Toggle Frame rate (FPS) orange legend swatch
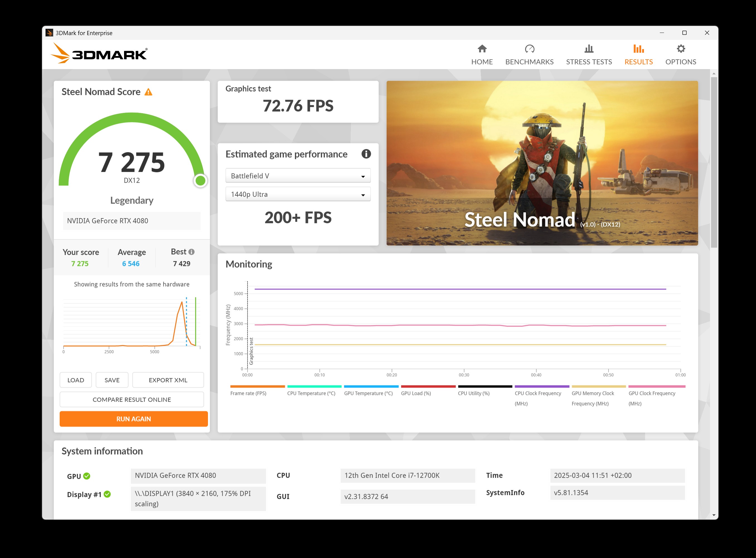The width and height of the screenshot is (756, 558). coord(258,386)
